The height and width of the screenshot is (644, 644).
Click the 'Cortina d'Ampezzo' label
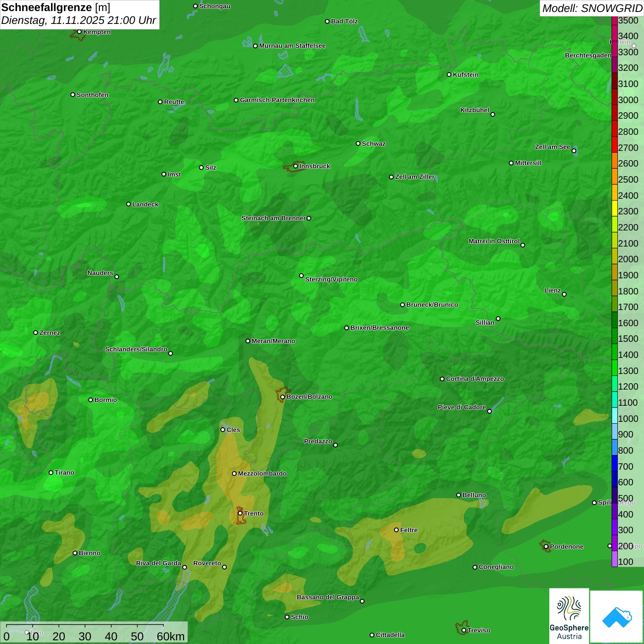[475, 379]
